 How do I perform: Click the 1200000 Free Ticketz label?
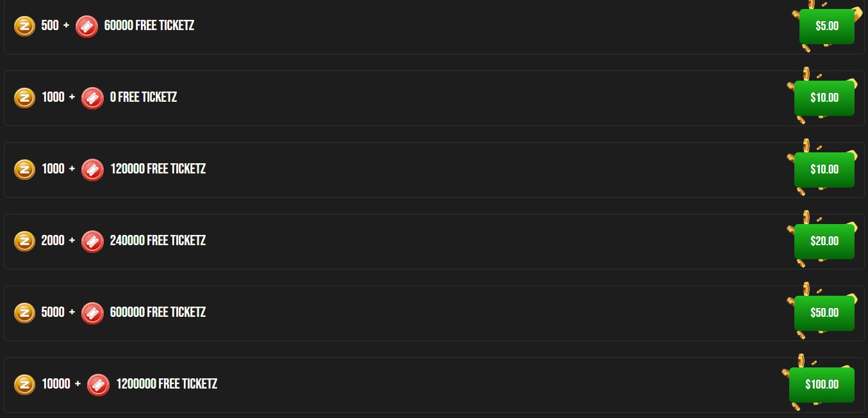click(167, 384)
